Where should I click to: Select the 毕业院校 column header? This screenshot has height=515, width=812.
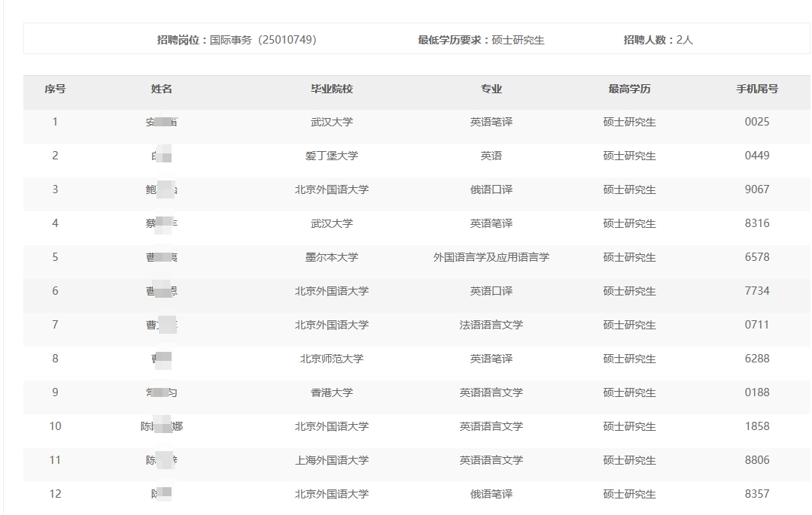tap(332, 89)
